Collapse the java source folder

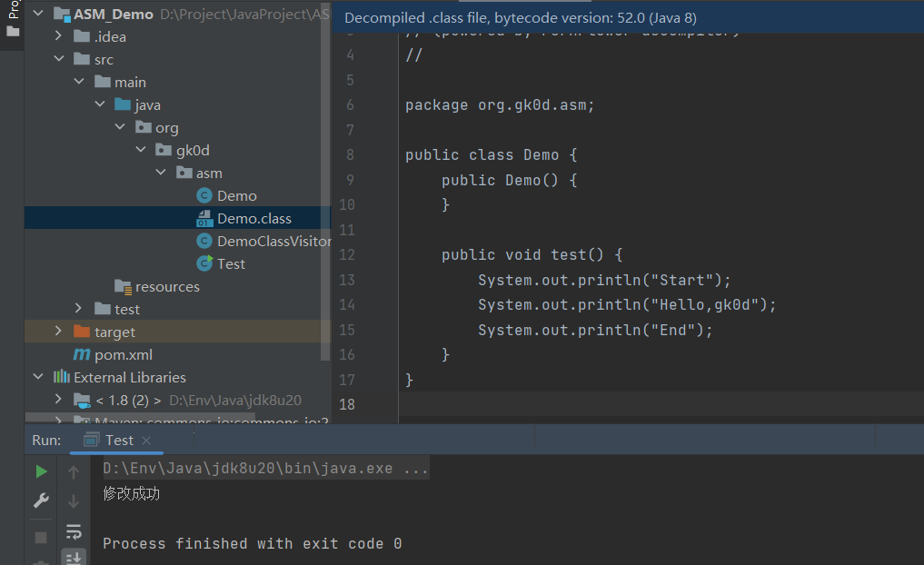(100, 104)
